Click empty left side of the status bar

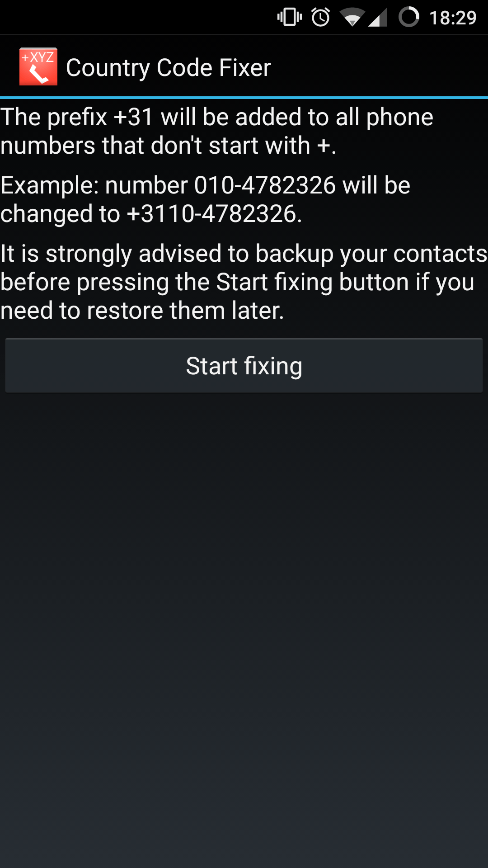136,17
